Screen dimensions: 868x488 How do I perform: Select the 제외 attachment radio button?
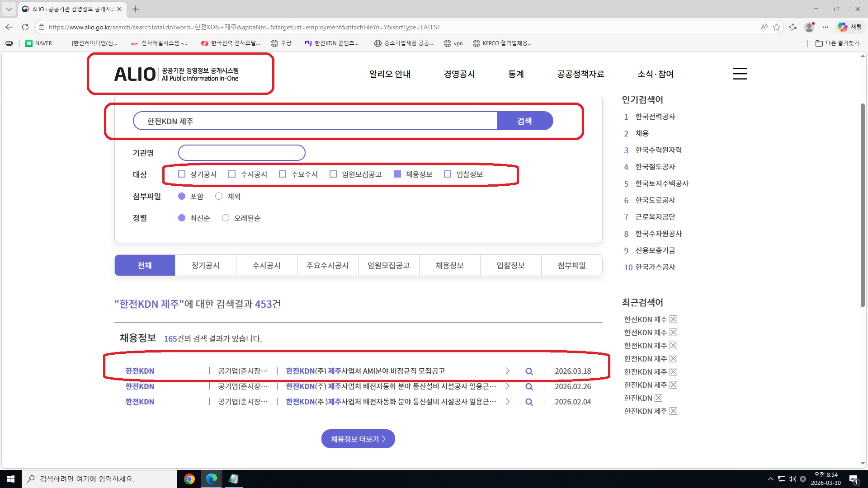coord(219,197)
